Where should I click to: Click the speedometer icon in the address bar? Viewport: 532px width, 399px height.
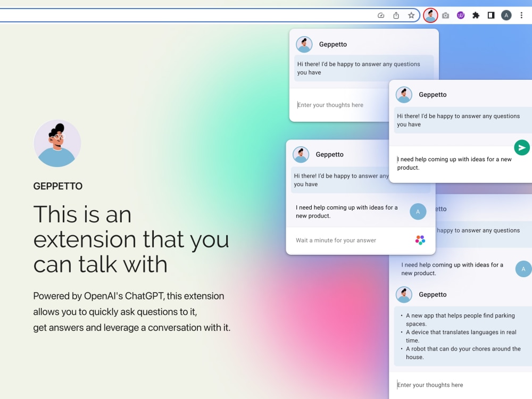pyautogui.click(x=381, y=15)
